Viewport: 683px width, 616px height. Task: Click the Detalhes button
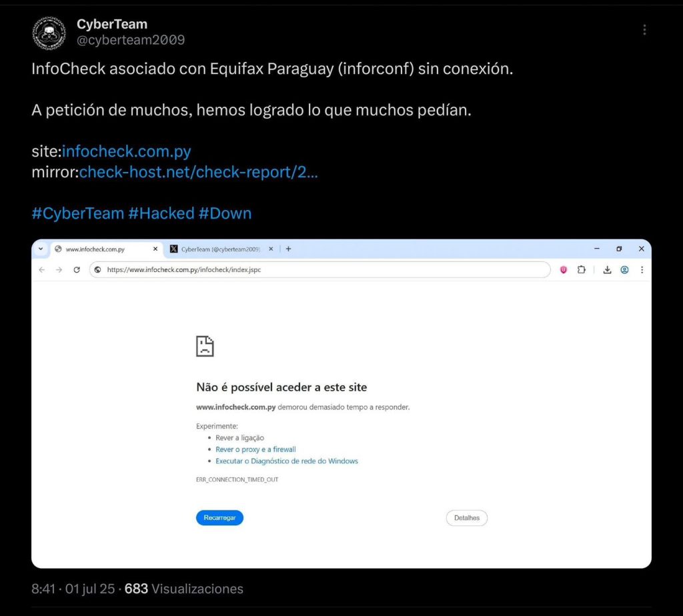[467, 518]
